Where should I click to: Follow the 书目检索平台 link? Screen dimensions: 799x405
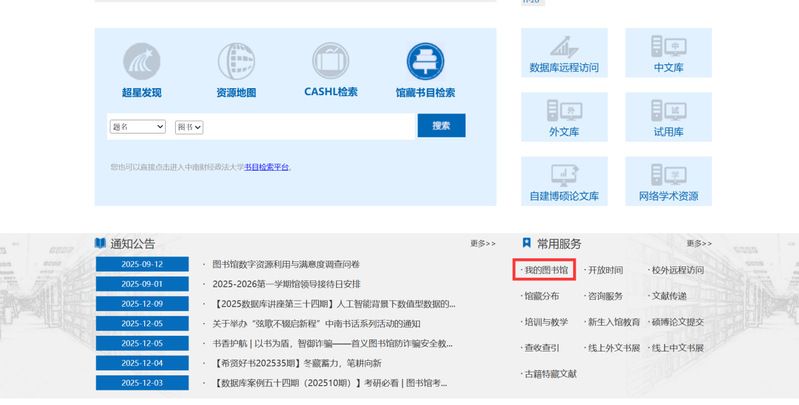tap(266, 167)
